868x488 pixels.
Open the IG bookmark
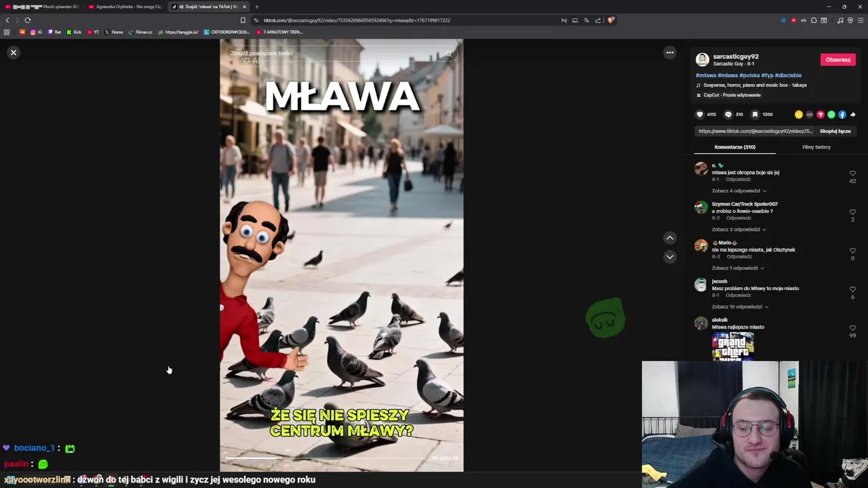(36, 32)
